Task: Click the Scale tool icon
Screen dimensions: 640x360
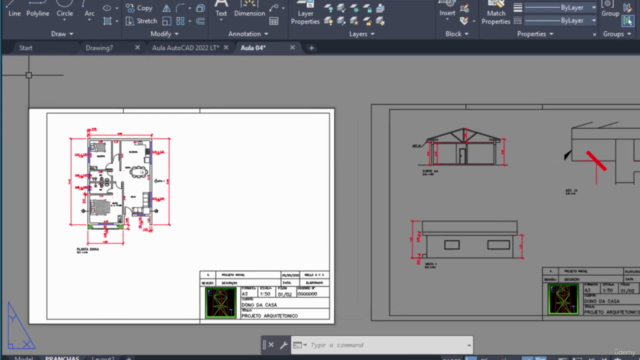Action: 167,21
